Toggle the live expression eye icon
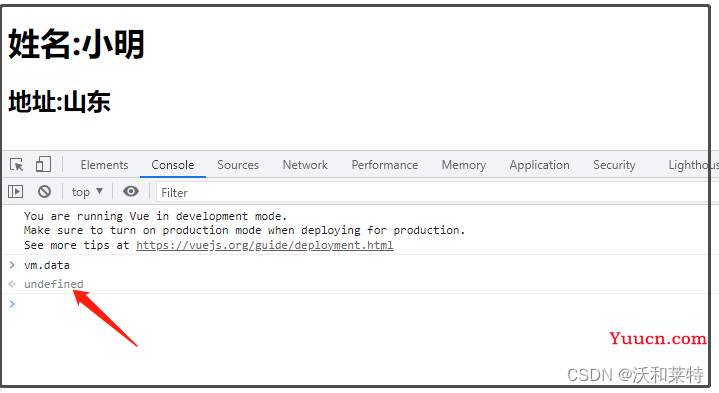Image resolution: width=719 pixels, height=393 pixels. pos(131,191)
